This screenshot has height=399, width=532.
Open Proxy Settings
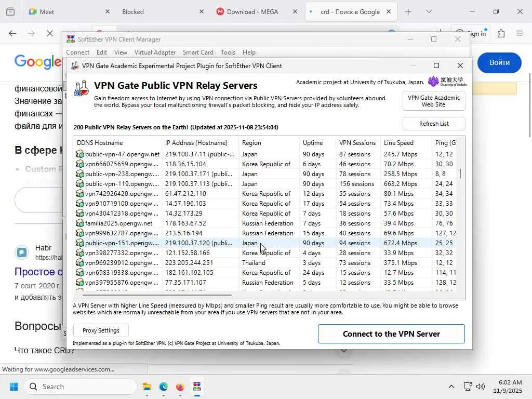tap(101, 330)
